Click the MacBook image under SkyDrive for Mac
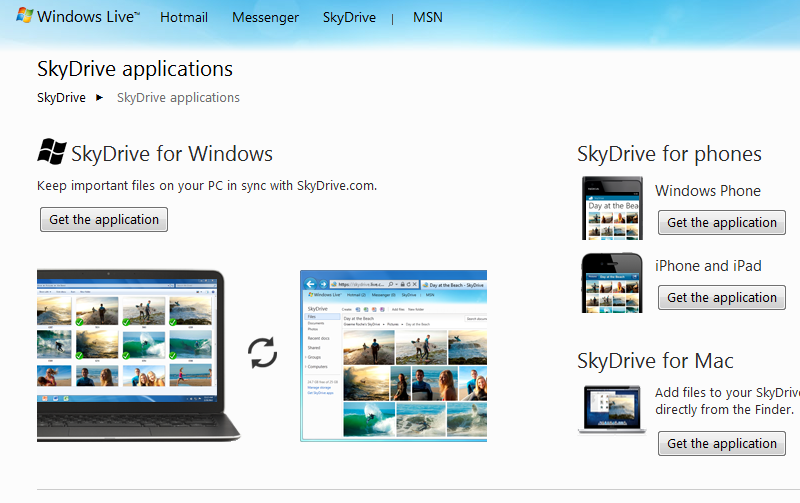 612,410
